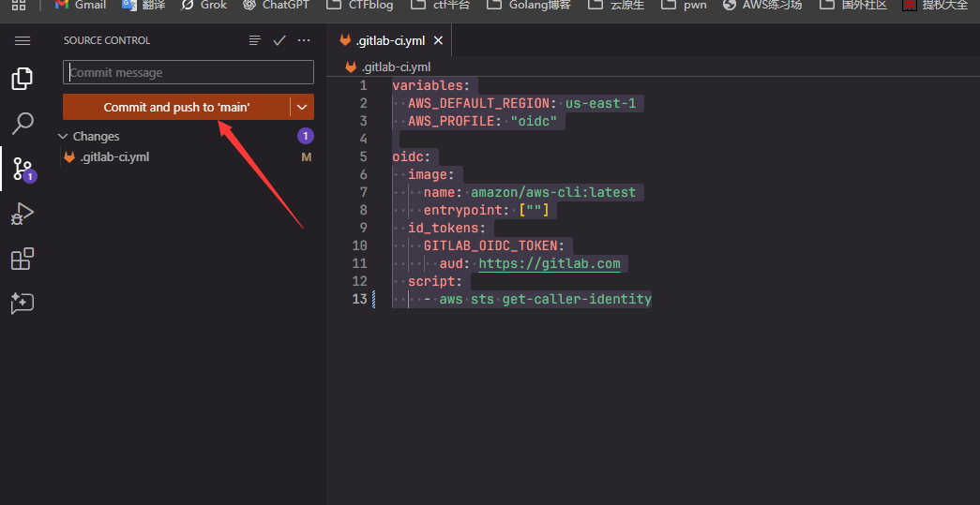Open the Extensions view icon

pos(23,259)
